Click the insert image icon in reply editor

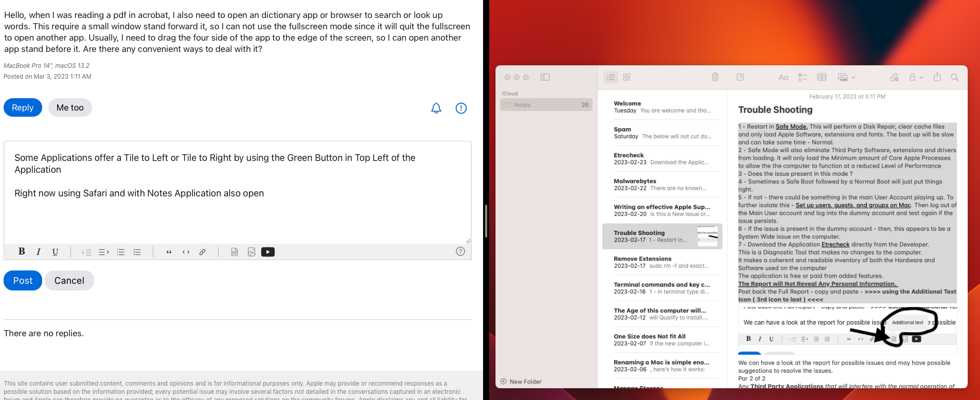click(x=252, y=252)
